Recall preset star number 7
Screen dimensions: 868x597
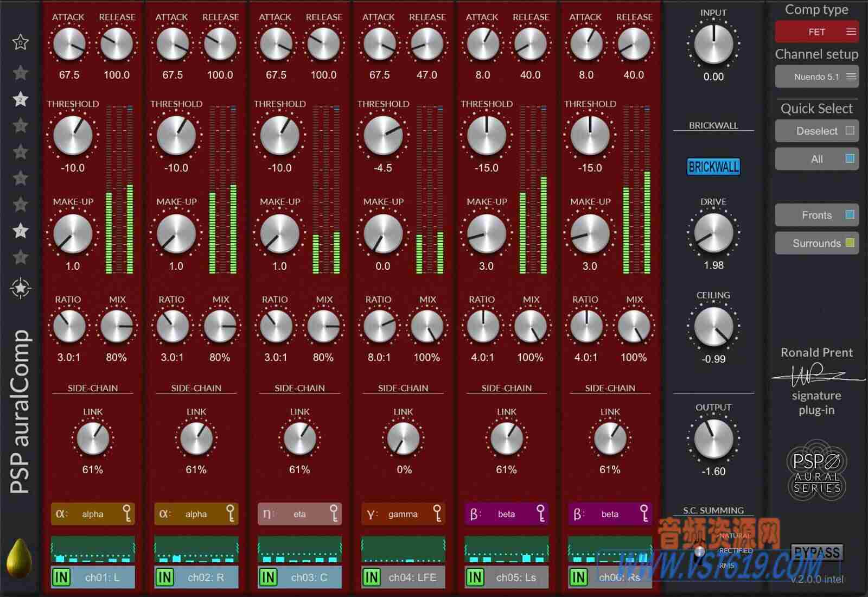pyautogui.click(x=20, y=231)
